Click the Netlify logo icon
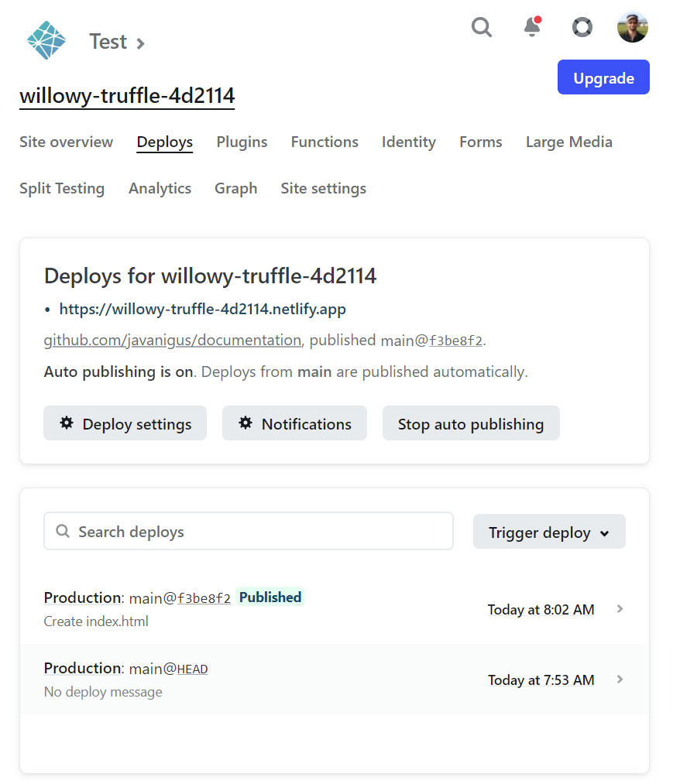 click(46, 40)
